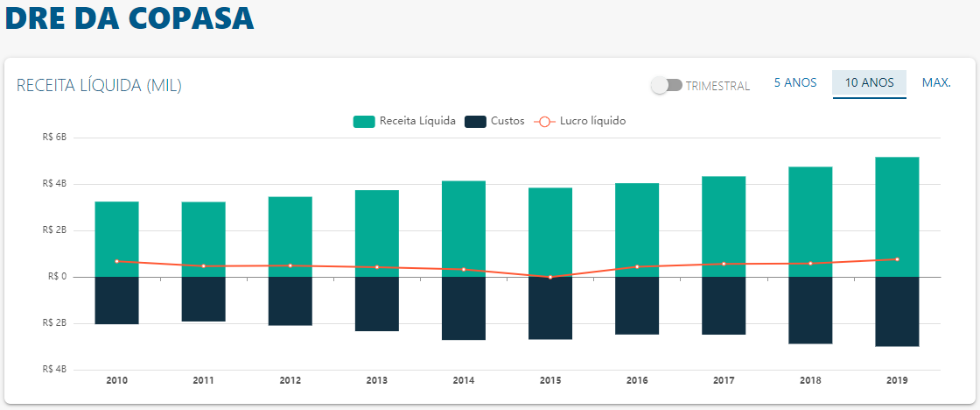
Task: Click the 2011 Custos dark bar
Action: 204,300
